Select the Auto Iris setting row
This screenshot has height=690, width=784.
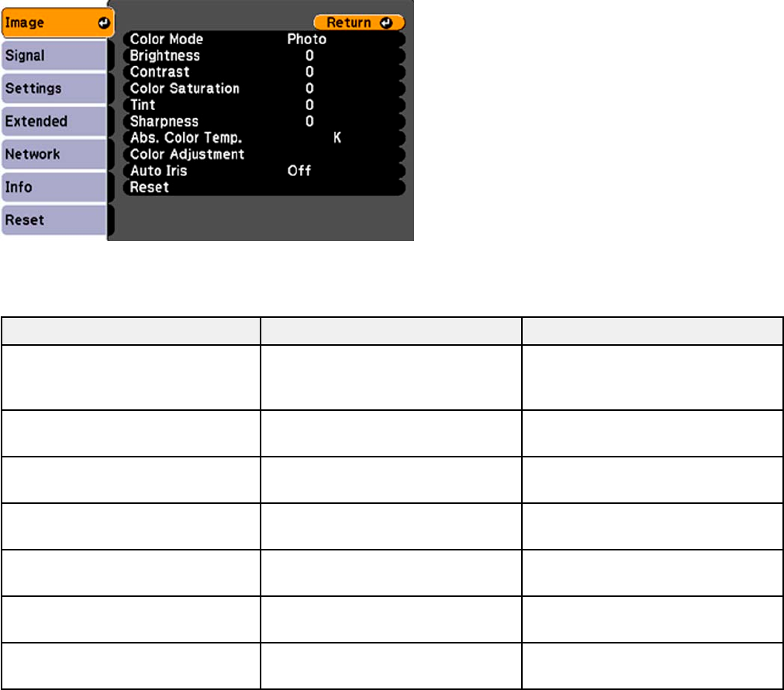point(264,171)
